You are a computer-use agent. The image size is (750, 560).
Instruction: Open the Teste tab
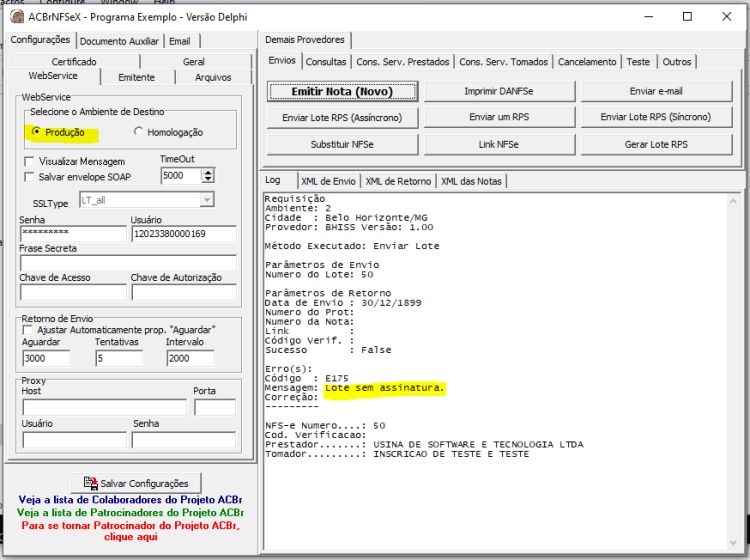point(638,62)
